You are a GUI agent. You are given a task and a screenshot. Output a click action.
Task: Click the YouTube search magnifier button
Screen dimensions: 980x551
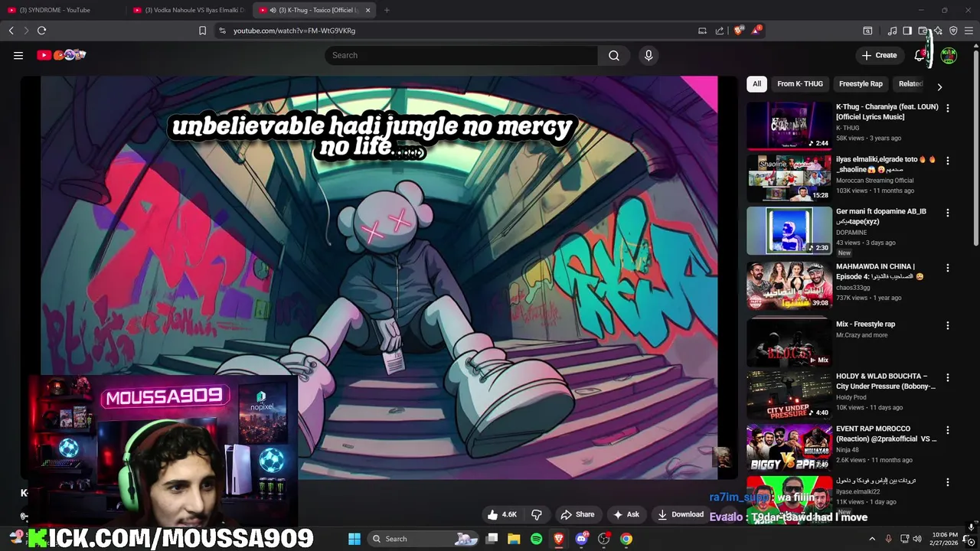(x=614, y=55)
